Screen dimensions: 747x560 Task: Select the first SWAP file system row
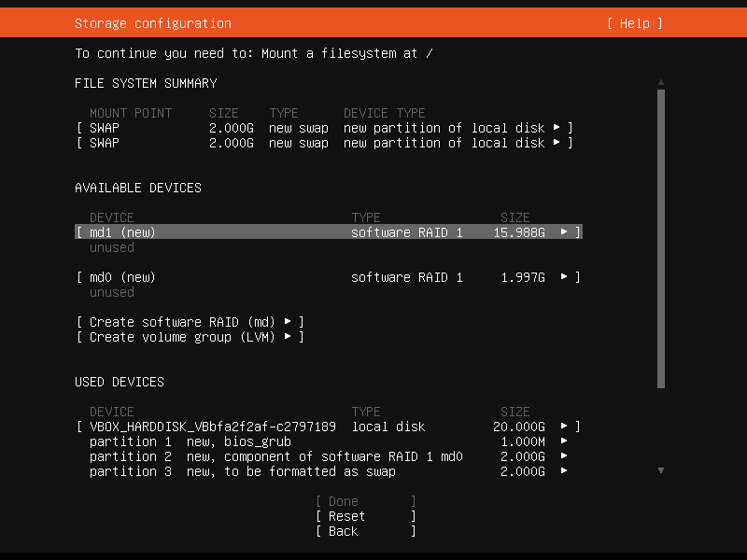click(324, 128)
